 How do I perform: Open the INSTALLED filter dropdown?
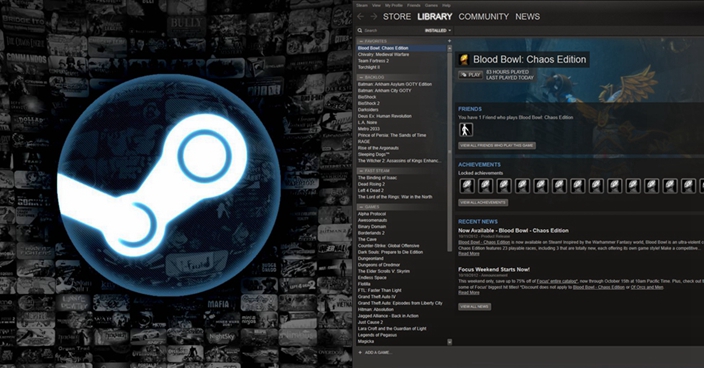[x=438, y=31]
